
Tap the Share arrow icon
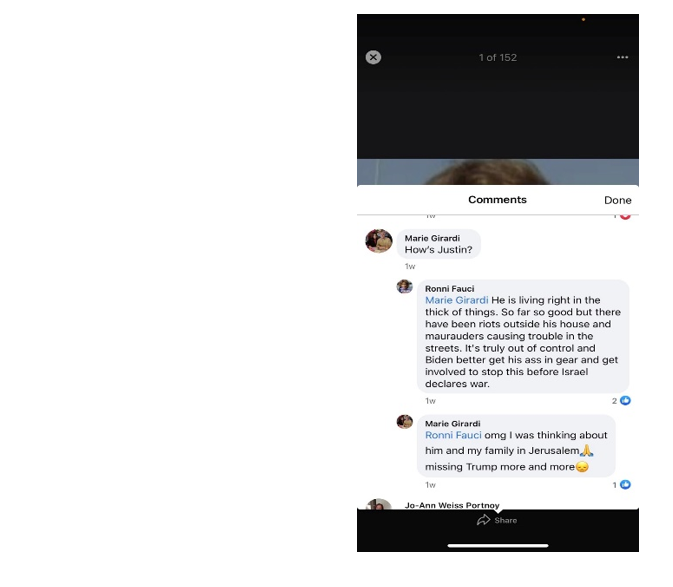(483, 520)
